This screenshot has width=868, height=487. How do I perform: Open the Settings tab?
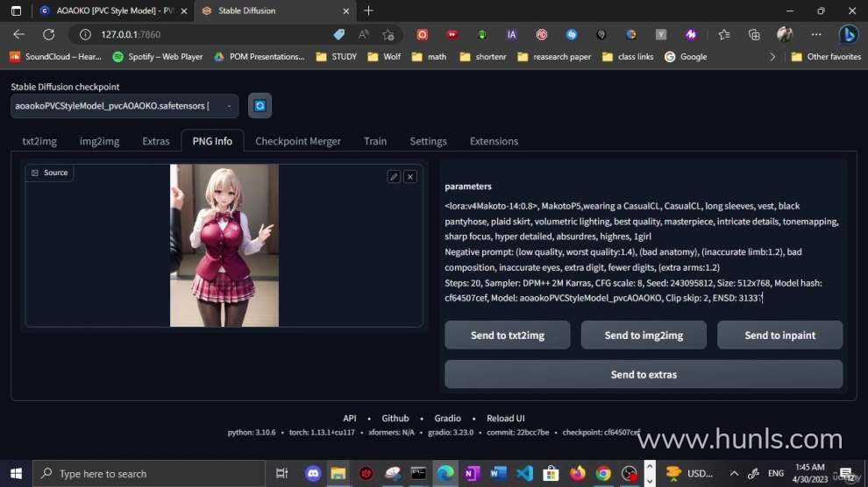click(x=428, y=141)
